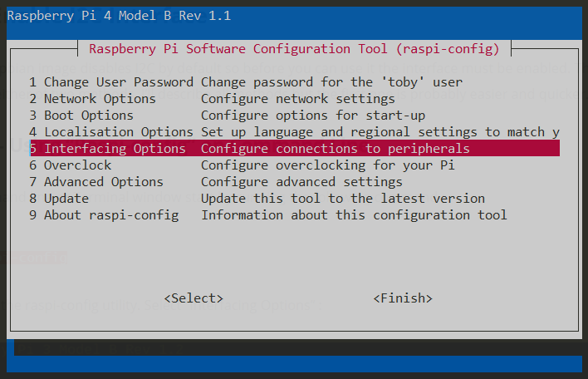This screenshot has height=379, width=588.
Task: Click the raspi-config dialog title text
Action: (x=294, y=49)
